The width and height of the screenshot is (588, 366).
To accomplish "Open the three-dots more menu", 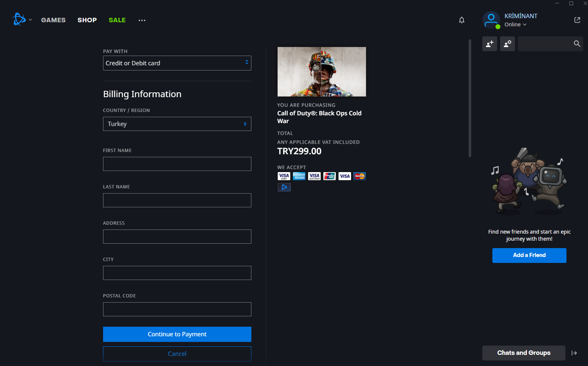I will click(142, 20).
